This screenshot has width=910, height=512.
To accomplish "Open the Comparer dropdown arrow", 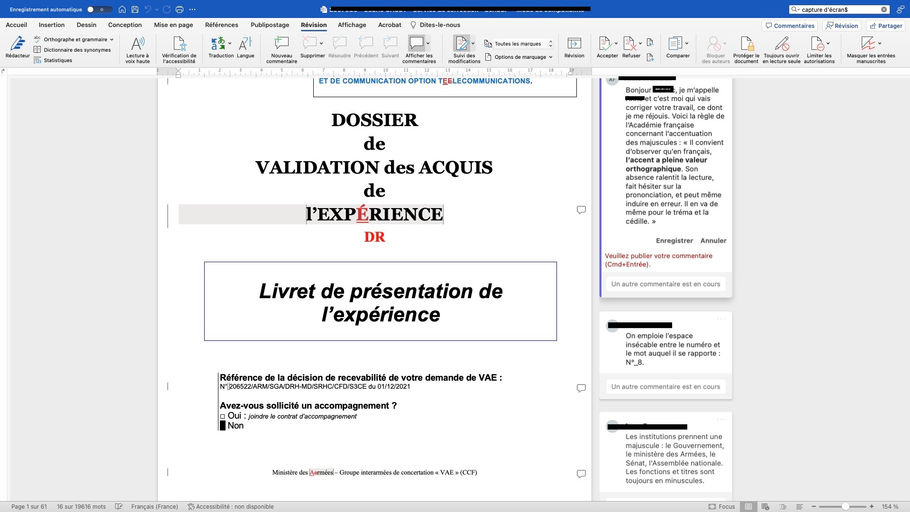I will tap(687, 44).
